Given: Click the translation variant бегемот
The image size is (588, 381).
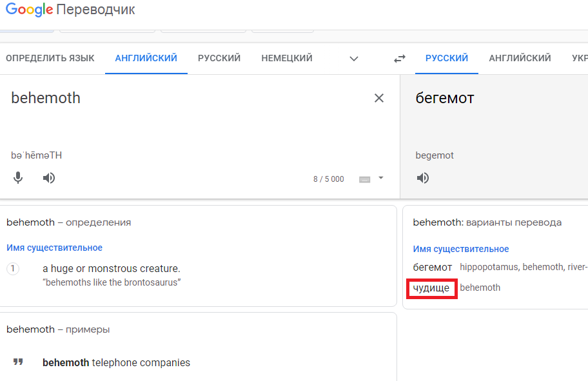Looking at the screenshot, I should (433, 267).
